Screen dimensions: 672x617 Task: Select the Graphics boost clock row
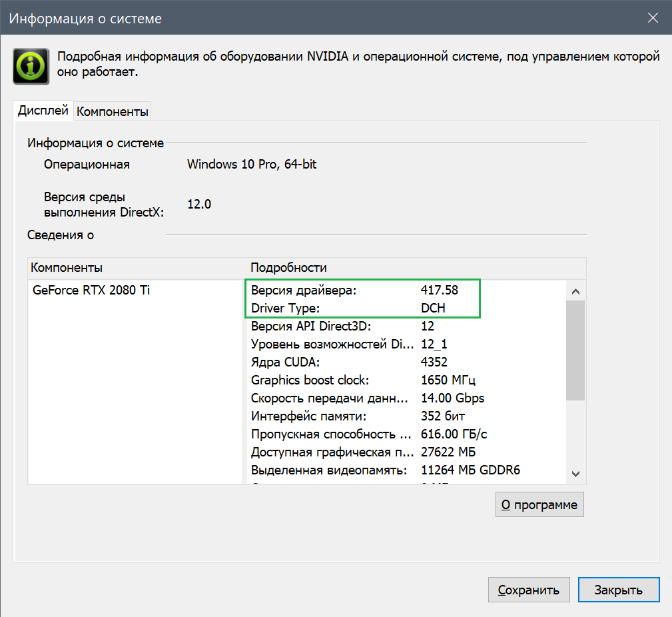(x=354, y=380)
